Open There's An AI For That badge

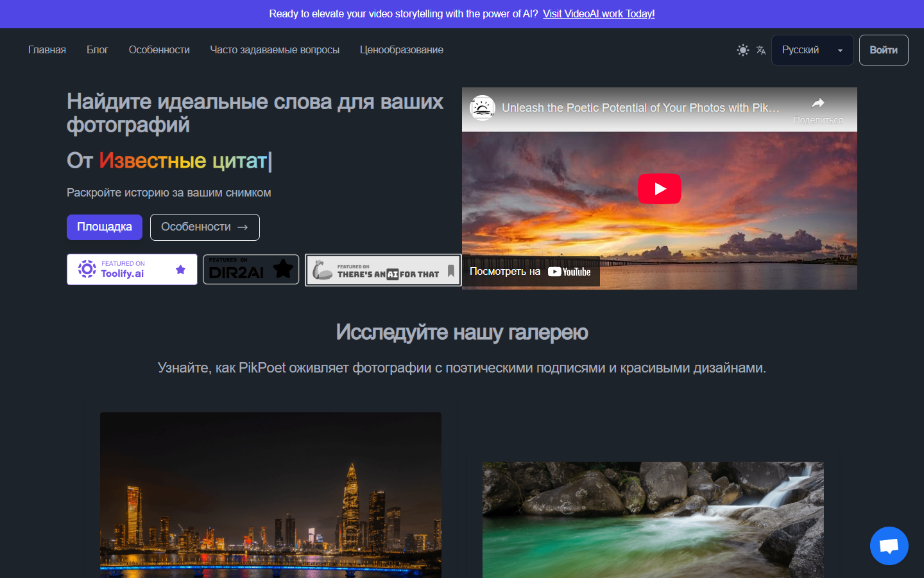(383, 270)
